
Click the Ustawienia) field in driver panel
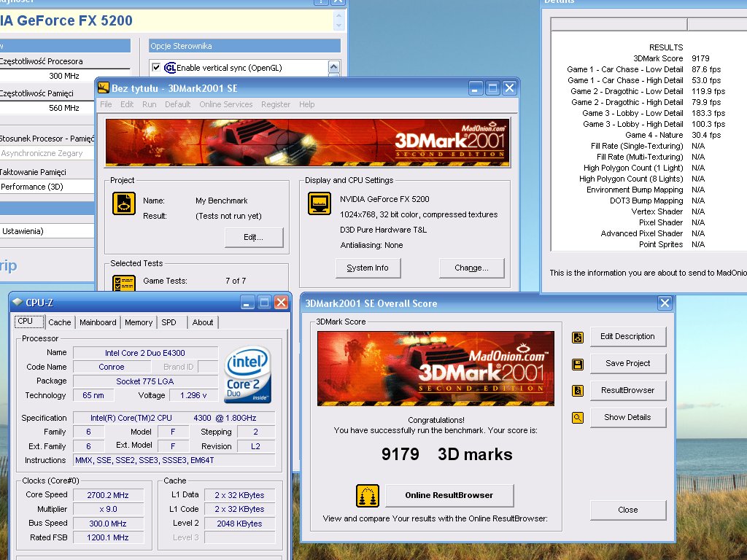47,231
